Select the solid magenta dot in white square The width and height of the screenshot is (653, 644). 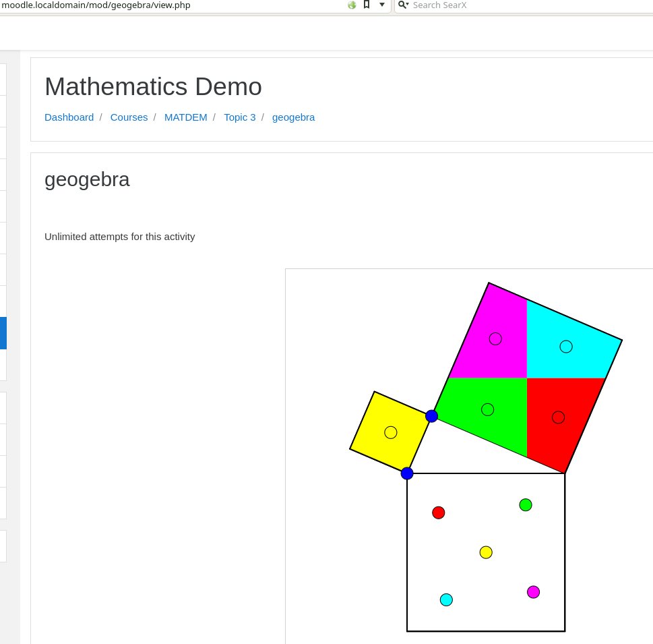pyautogui.click(x=533, y=592)
